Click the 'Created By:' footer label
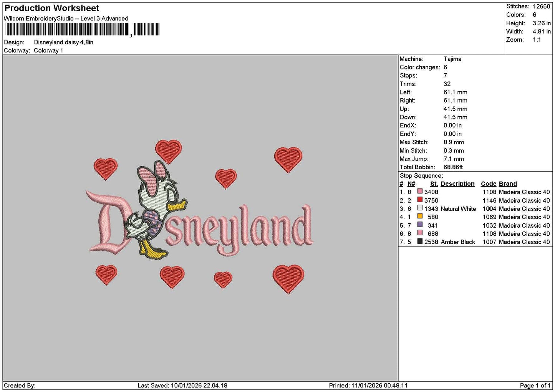Screen dimensions: 555x392 pyautogui.click(x=20, y=385)
